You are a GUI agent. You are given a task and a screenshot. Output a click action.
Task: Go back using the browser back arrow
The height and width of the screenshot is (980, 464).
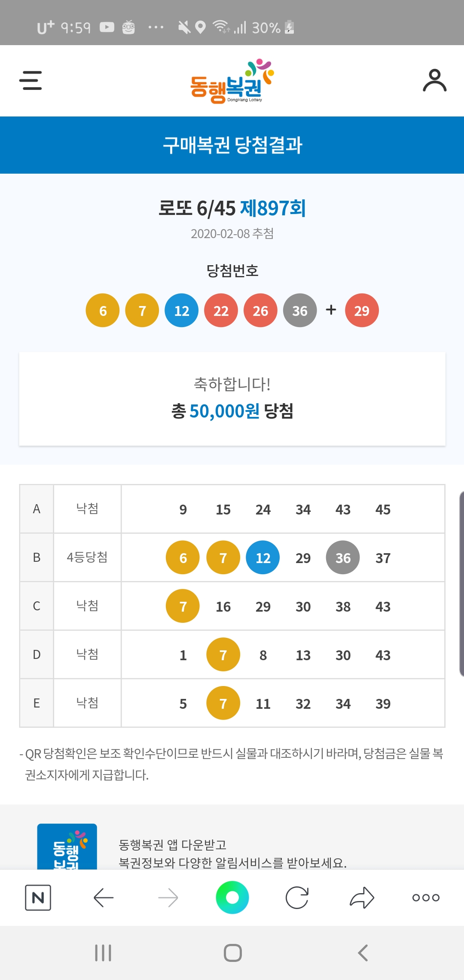103,897
